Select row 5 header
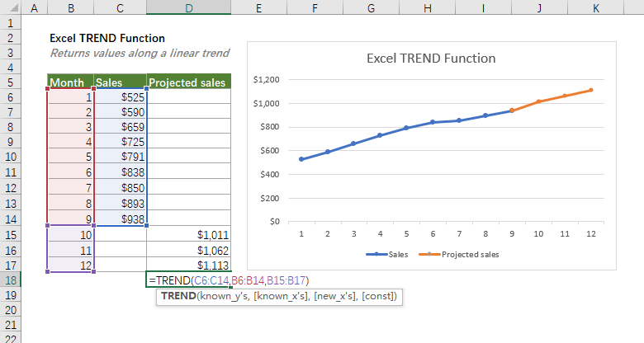Viewport: 644px width, 343px height. tap(9, 82)
